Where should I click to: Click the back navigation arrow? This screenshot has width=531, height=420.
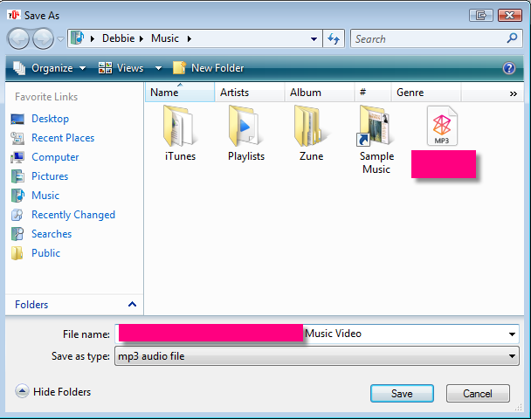[x=19, y=38]
